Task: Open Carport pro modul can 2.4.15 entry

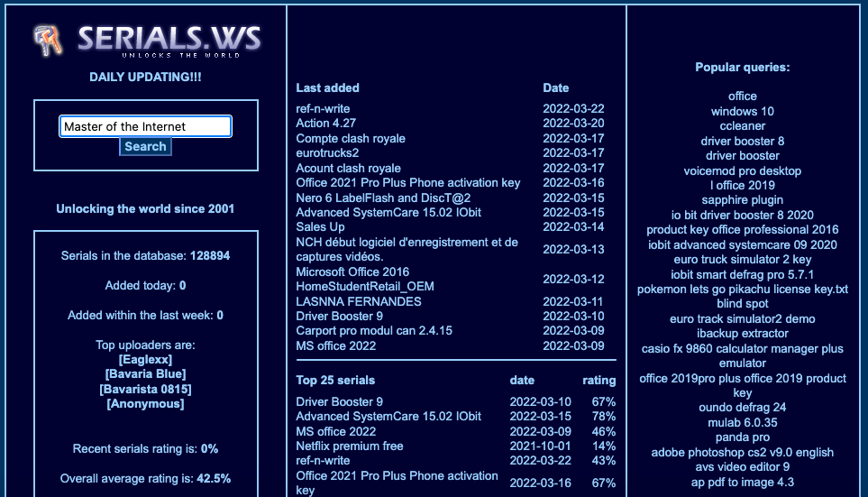Action: pos(374,331)
